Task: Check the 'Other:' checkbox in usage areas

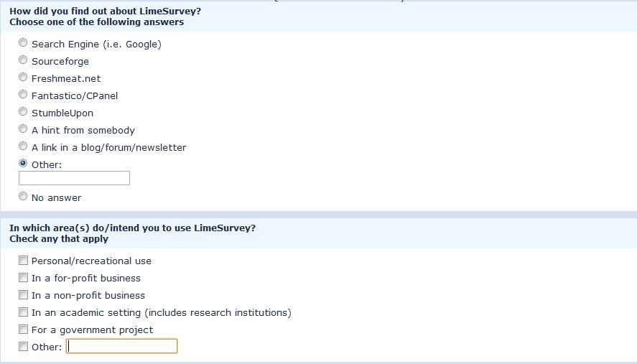Action: click(24, 347)
